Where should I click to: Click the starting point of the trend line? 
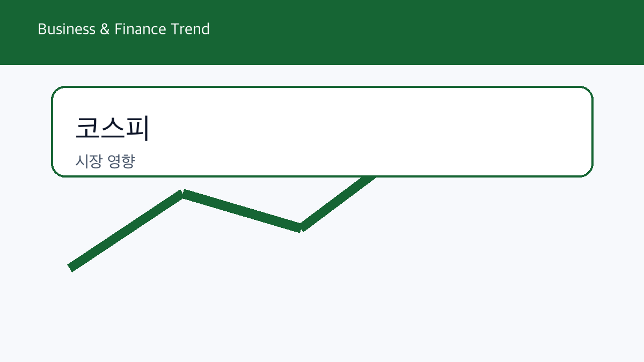coord(70,268)
